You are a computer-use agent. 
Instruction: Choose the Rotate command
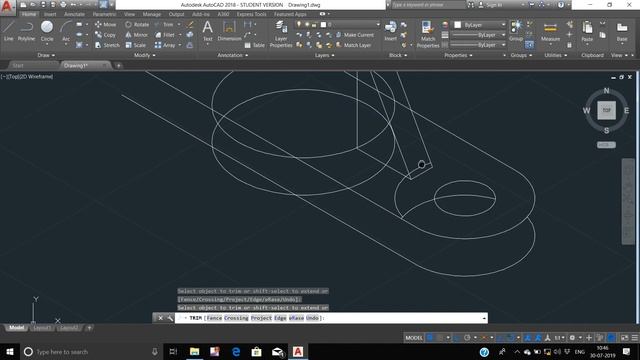tap(137, 24)
